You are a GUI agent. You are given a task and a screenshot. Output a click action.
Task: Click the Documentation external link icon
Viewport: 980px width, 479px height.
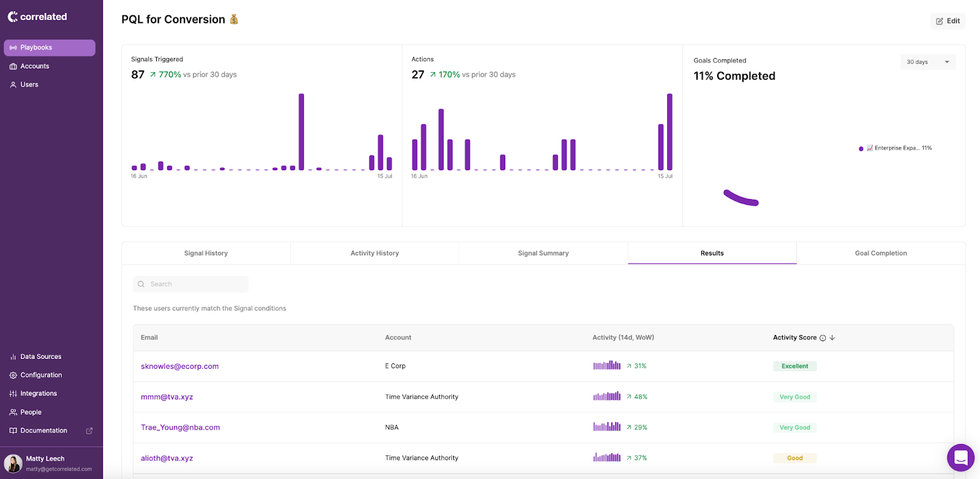89,431
